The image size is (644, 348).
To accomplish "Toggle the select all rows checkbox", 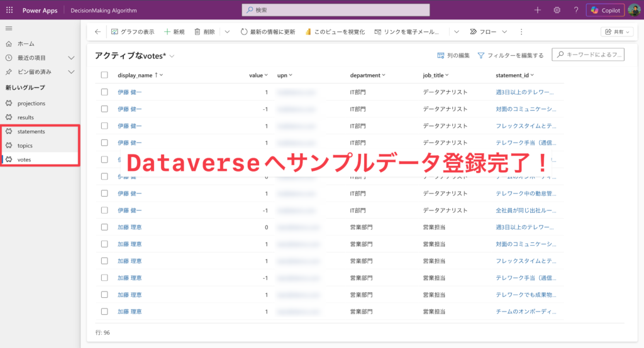I will pos(104,75).
